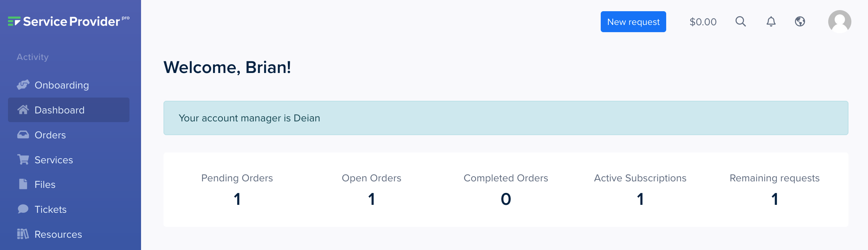868x250 pixels.
Task: Open the notifications bell icon
Action: pos(771,22)
